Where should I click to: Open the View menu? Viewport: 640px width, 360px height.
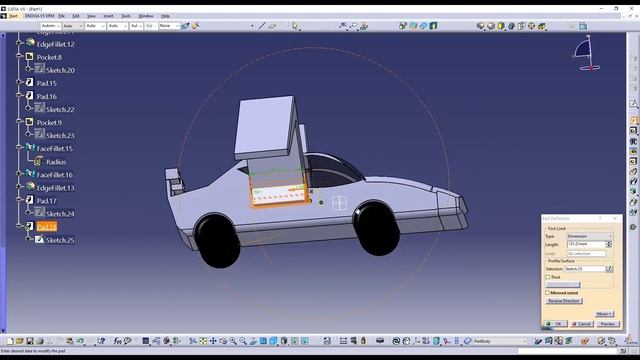coord(91,16)
